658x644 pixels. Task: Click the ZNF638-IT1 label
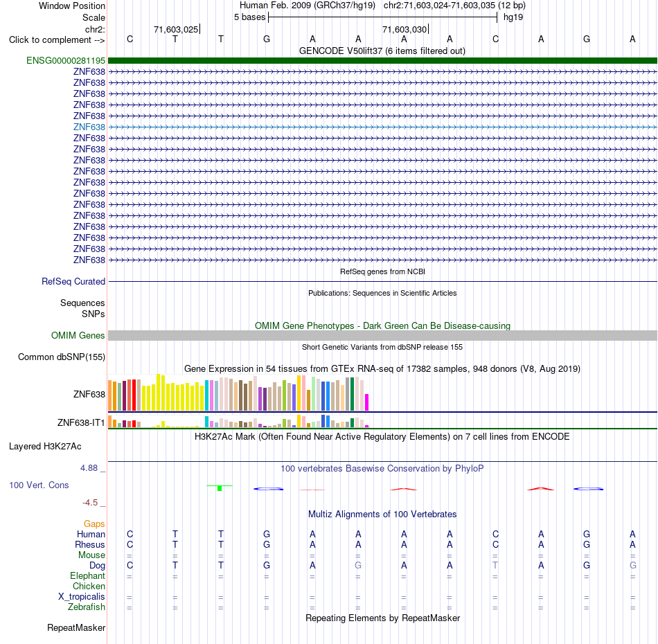[81, 422]
